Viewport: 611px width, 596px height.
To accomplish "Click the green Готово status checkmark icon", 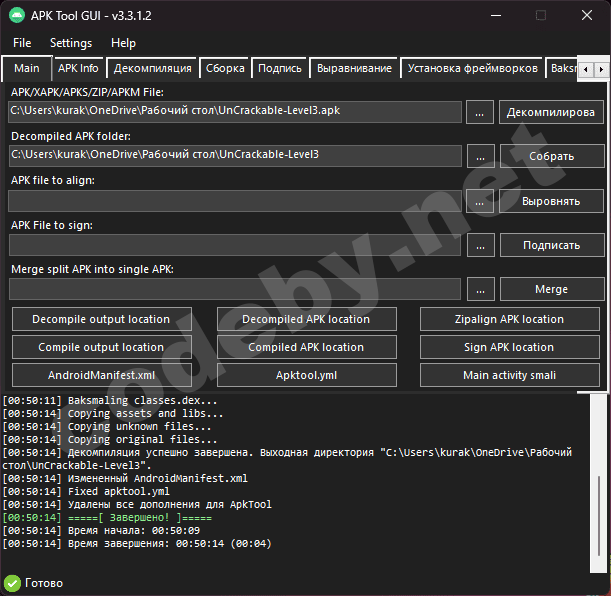I will pyautogui.click(x=12, y=583).
